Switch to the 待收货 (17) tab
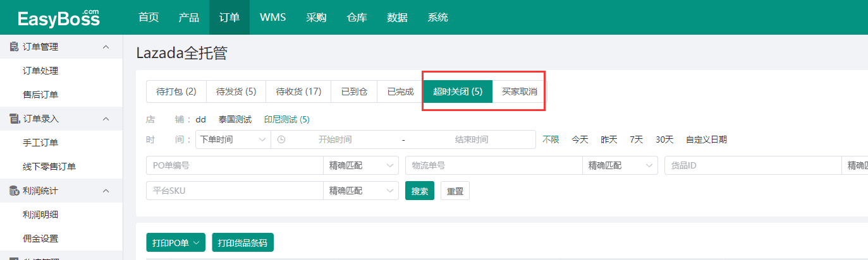This screenshot has height=260, width=868. pyautogui.click(x=298, y=92)
